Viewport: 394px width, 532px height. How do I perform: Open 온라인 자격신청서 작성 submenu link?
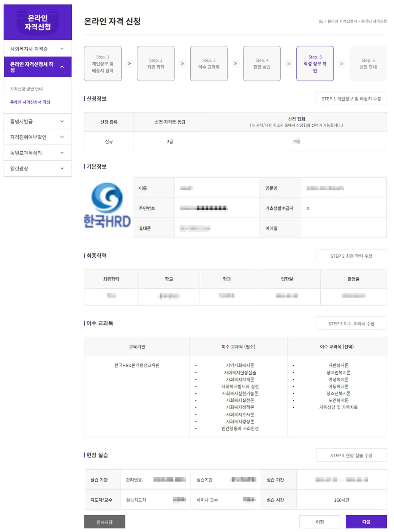30,102
